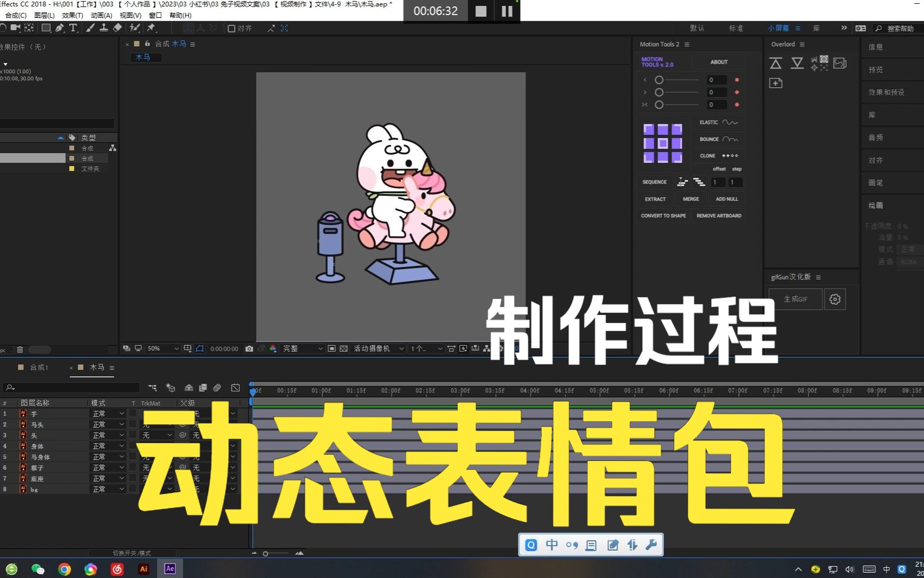Switch to the 合成1 timeline tab

(x=38, y=368)
